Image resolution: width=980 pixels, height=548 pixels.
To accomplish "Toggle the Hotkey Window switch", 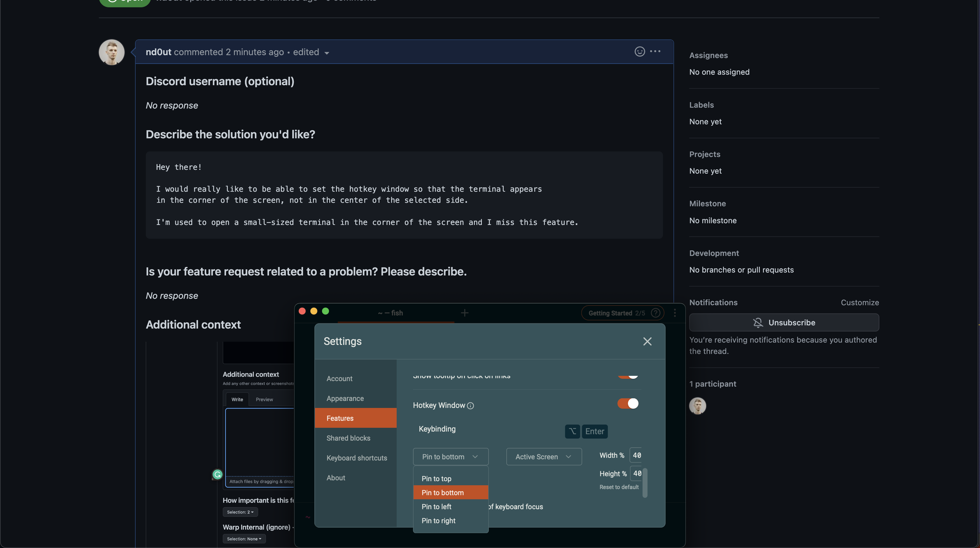I will [628, 403].
